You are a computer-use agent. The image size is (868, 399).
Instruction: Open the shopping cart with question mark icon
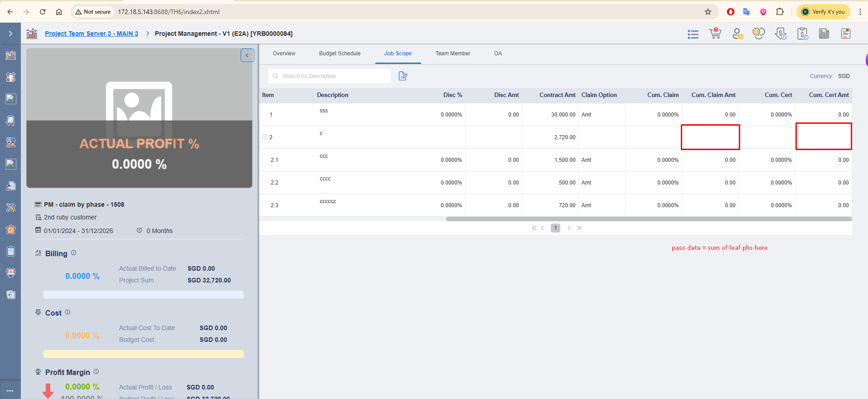[x=715, y=34]
